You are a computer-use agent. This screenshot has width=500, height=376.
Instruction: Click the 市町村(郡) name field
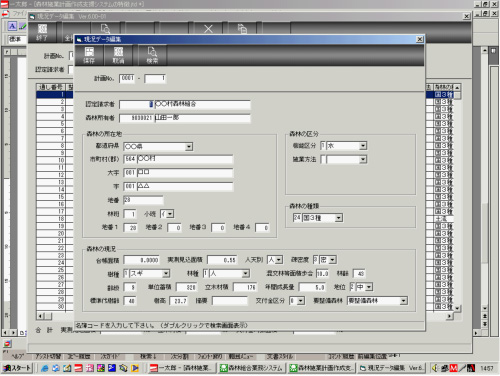[x=185, y=159]
